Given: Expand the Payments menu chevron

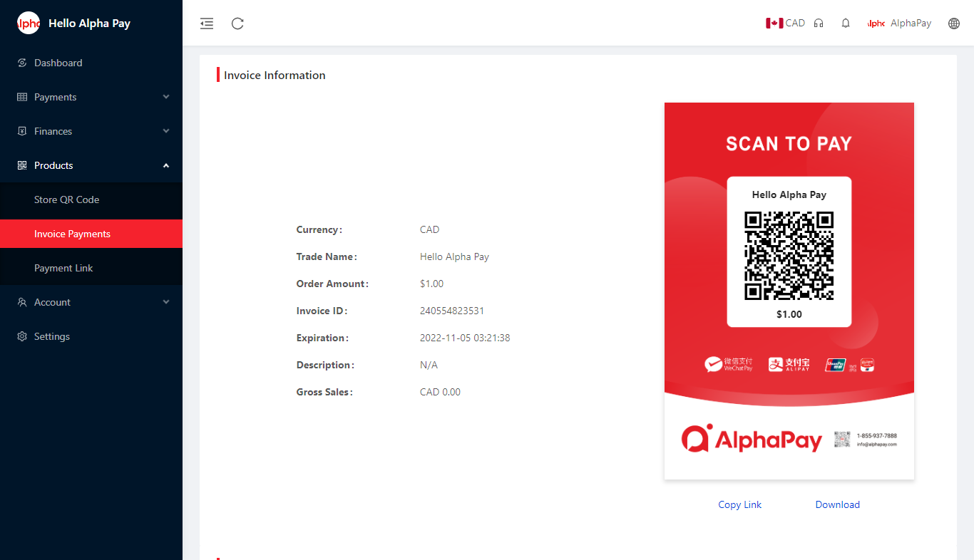Looking at the screenshot, I should [166, 97].
